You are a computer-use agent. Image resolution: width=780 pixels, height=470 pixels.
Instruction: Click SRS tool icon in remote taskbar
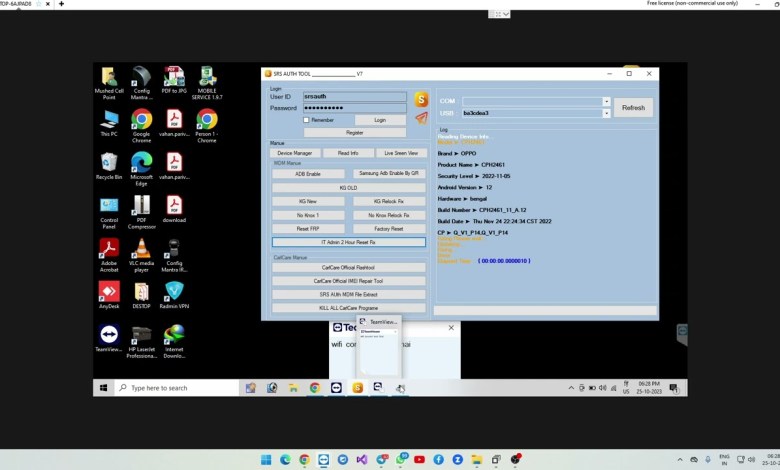click(x=357, y=387)
